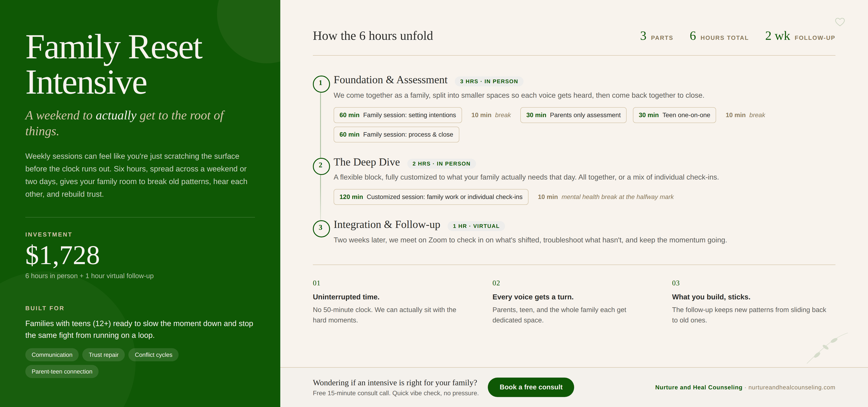The image size is (868, 407).
Task: Click the "$1,728" price
Action: (62, 255)
